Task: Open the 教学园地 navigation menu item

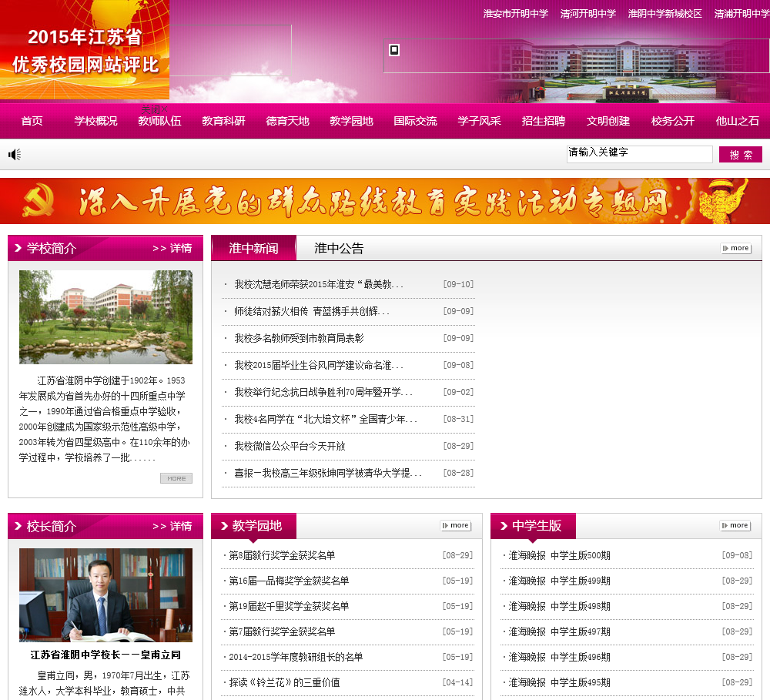Action: pyautogui.click(x=352, y=121)
